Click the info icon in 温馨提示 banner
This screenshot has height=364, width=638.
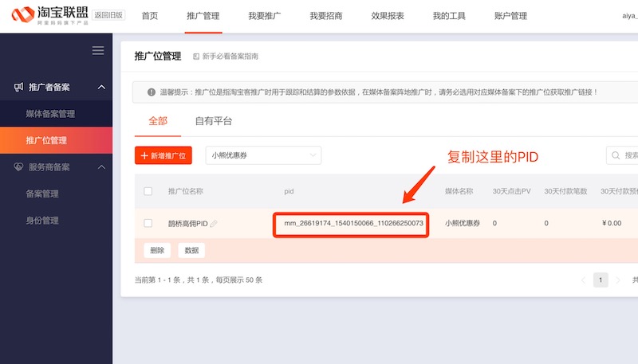pos(152,92)
